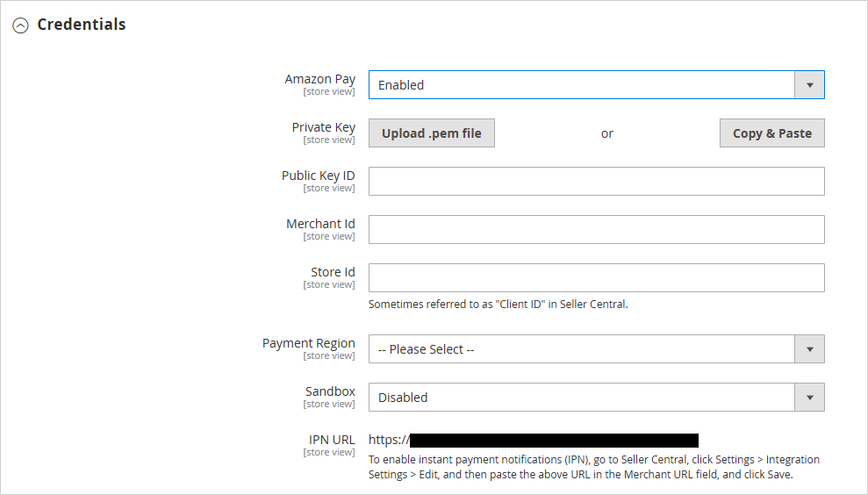Open the Payment Region dropdown

(596, 348)
